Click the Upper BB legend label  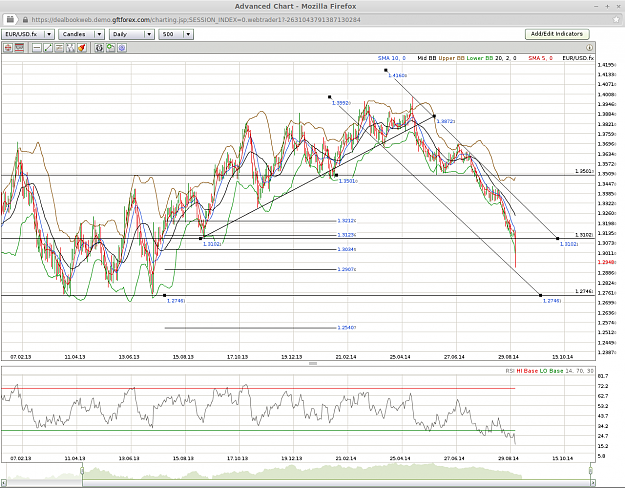pyautogui.click(x=451, y=58)
